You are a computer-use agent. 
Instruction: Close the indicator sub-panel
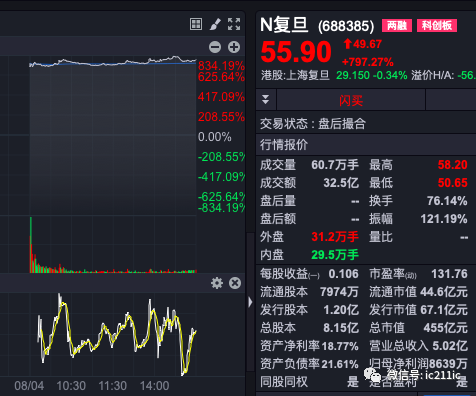pyautogui.click(x=235, y=283)
